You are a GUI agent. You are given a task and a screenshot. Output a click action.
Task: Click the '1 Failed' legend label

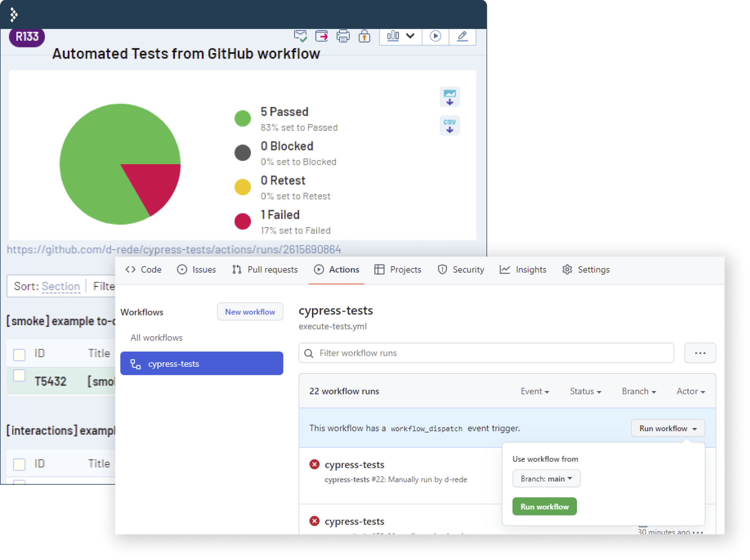click(x=280, y=215)
